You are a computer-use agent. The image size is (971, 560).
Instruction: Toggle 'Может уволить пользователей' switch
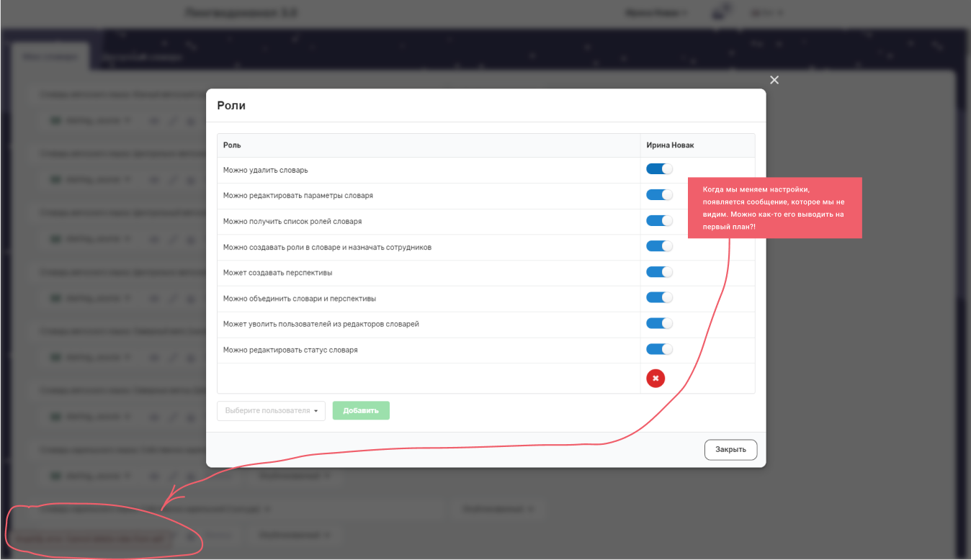pos(659,324)
